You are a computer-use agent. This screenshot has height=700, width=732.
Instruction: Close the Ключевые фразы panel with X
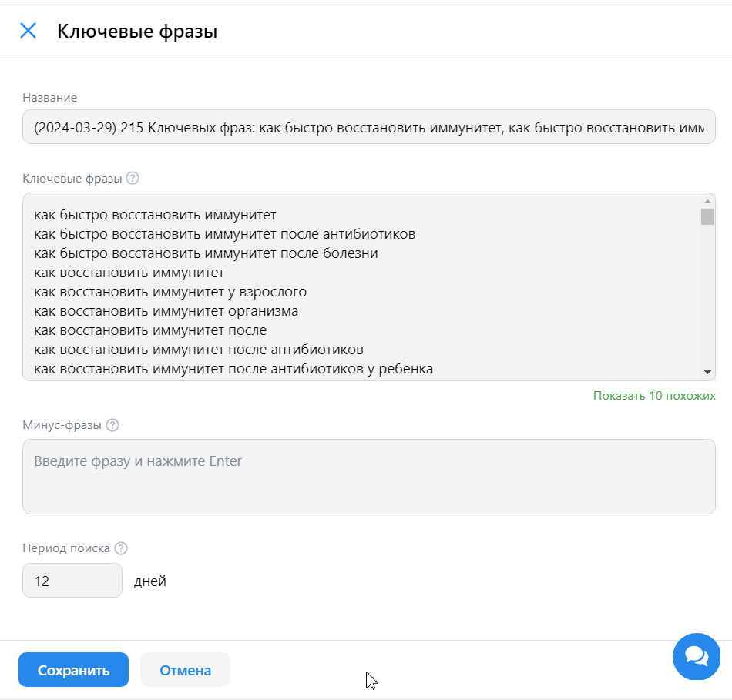[28, 31]
